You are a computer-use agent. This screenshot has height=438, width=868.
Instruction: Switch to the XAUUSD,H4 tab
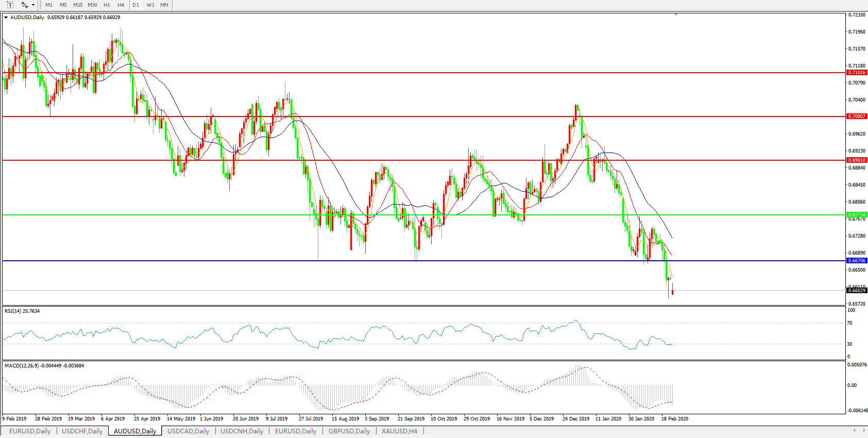click(399, 431)
